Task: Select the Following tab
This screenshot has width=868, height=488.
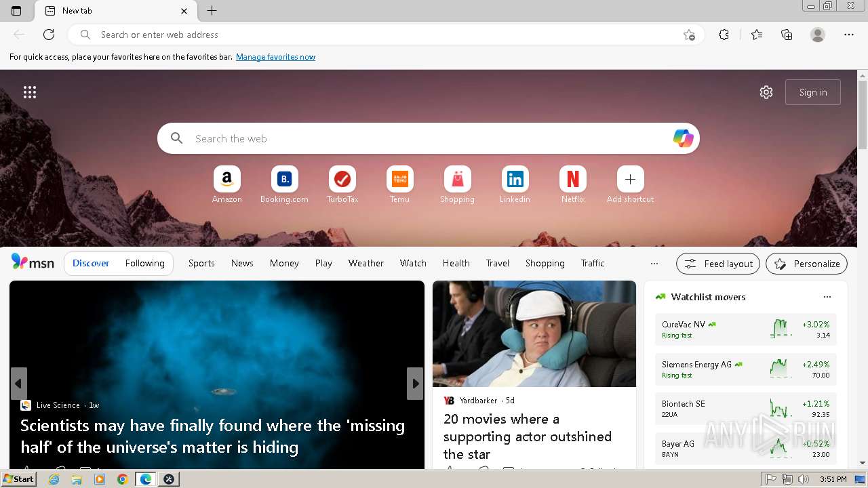Action: (x=144, y=263)
